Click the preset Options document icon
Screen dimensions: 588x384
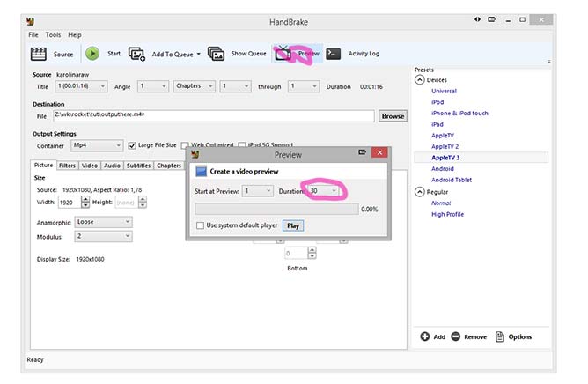coord(499,336)
